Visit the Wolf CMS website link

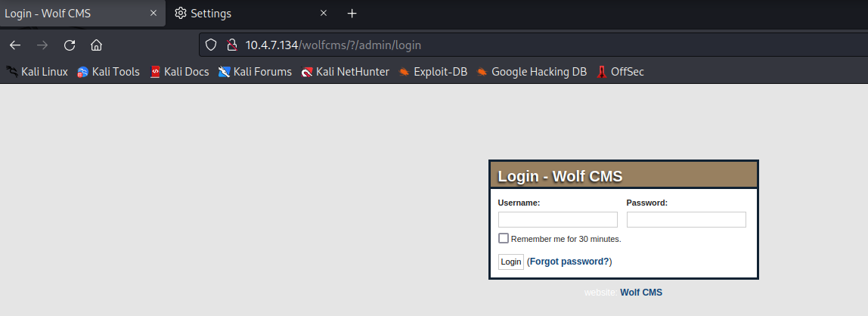(641, 293)
